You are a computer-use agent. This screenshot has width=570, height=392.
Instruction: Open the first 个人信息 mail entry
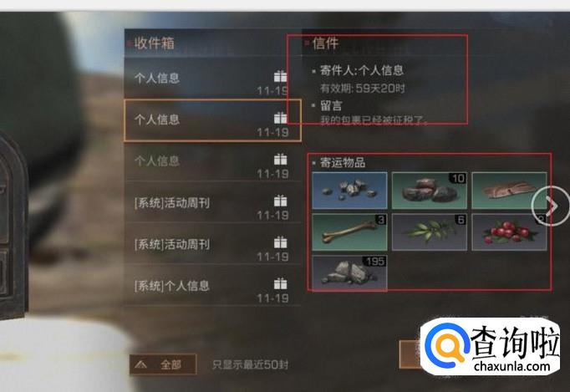tap(212, 79)
